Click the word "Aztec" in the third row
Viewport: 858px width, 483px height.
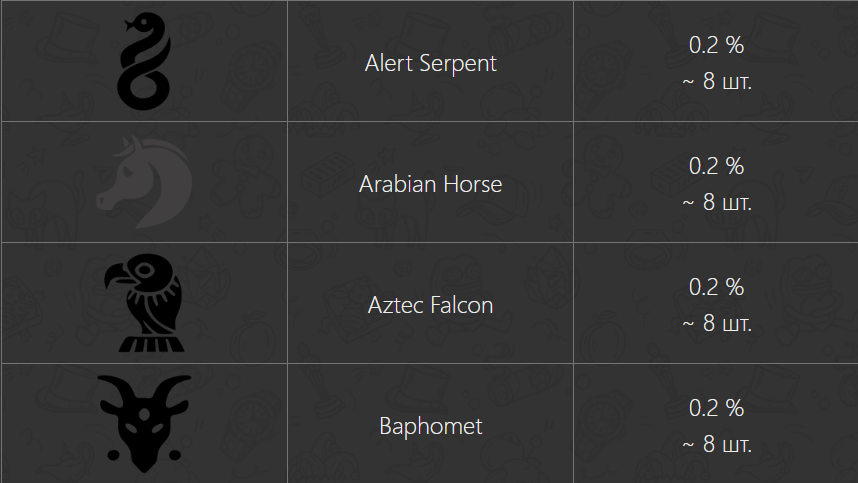[x=396, y=305]
